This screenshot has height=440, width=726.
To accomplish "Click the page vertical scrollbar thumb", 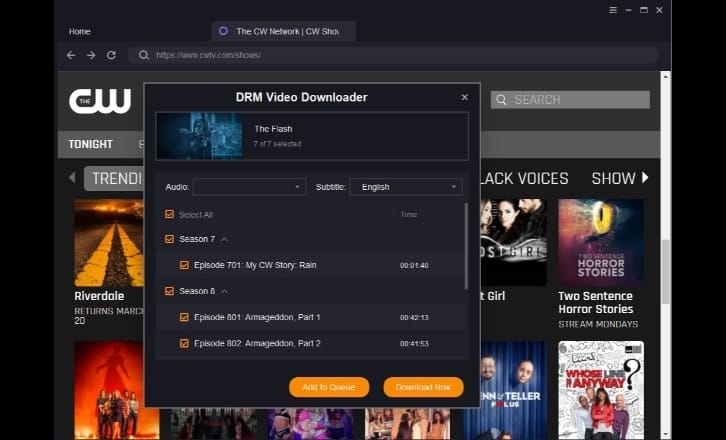I will tap(666, 272).
